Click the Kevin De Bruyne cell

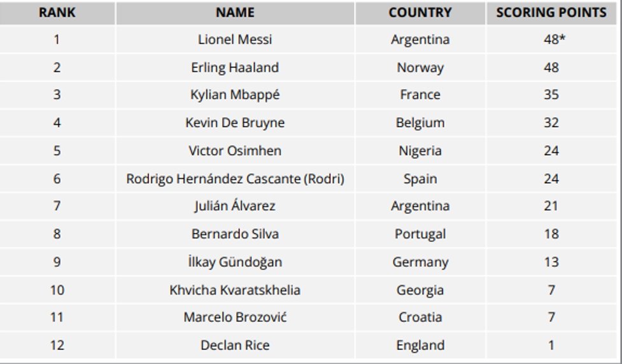click(x=235, y=123)
